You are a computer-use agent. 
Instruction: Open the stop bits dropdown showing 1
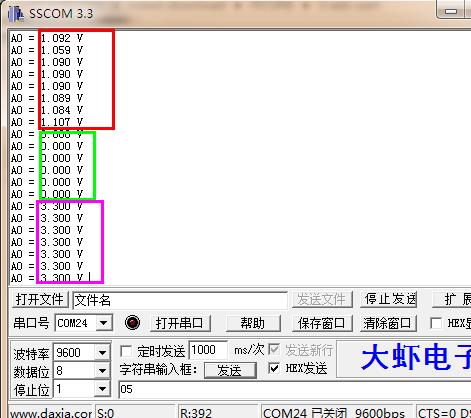click(102, 389)
